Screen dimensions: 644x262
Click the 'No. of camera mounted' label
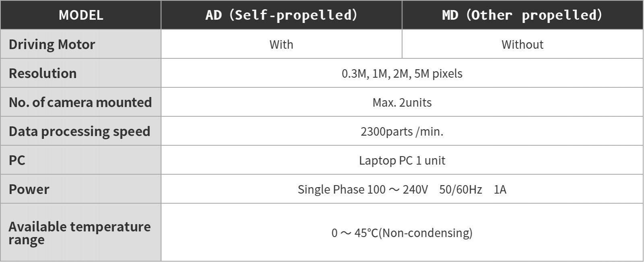click(x=80, y=102)
